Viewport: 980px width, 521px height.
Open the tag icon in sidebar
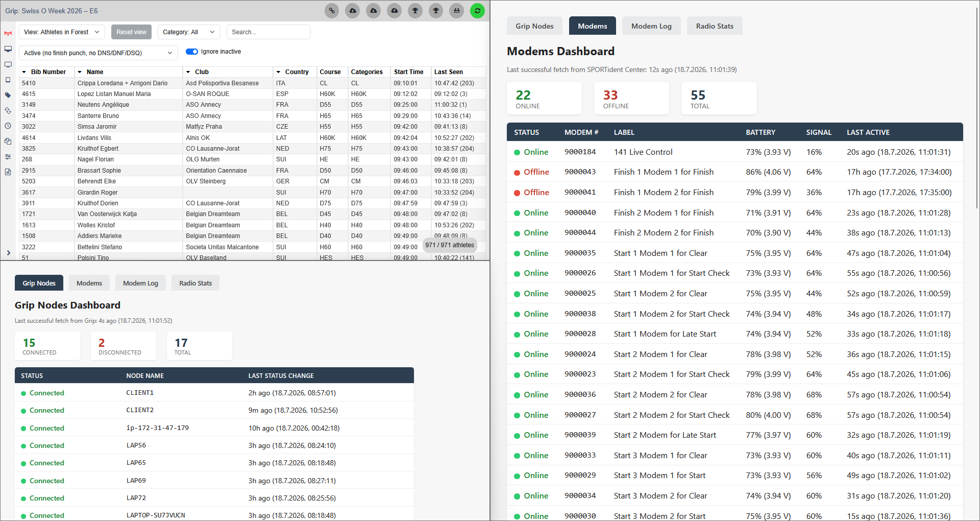8,95
